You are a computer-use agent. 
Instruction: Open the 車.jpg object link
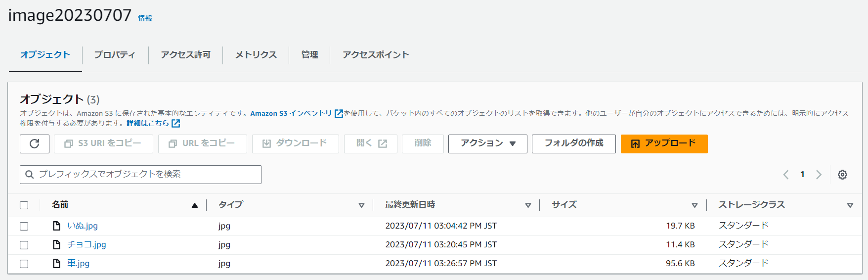[78, 264]
